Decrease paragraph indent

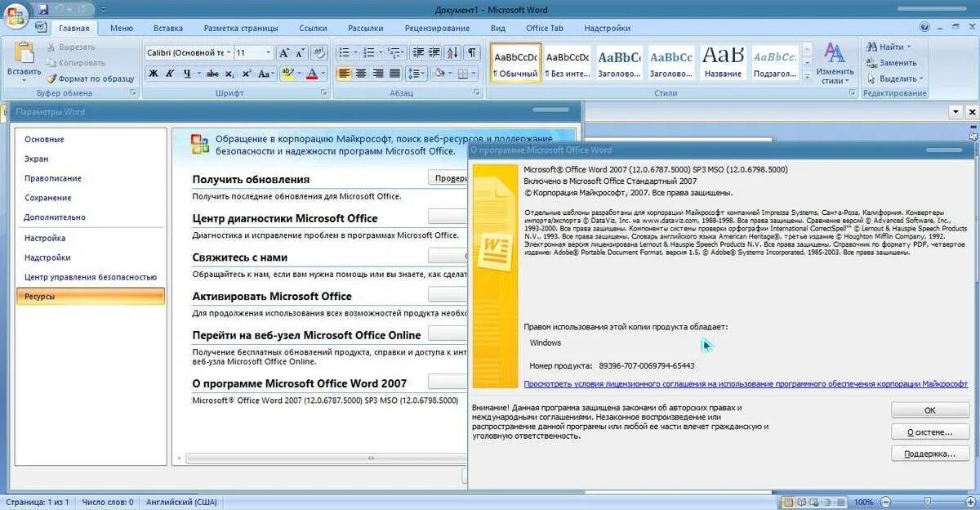[x=418, y=52]
